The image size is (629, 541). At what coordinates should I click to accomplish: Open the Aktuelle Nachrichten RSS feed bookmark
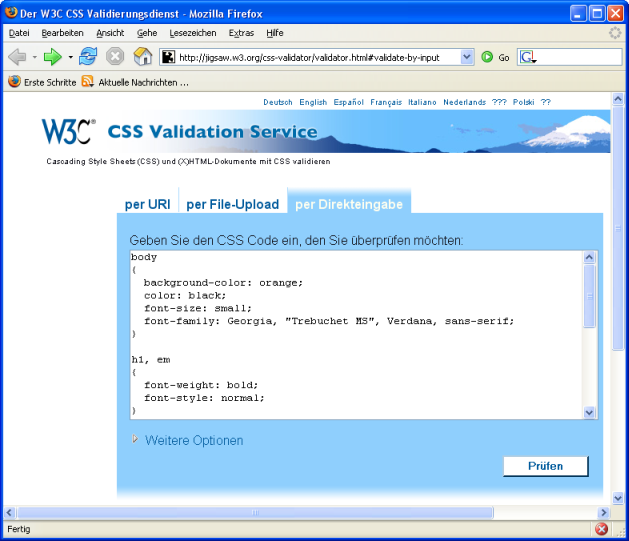click(x=135, y=82)
